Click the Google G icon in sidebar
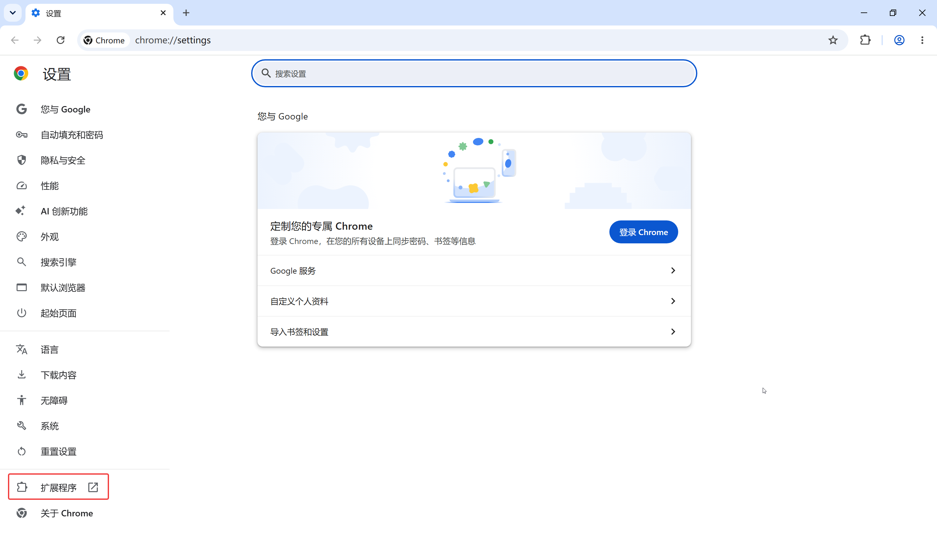 [22, 109]
